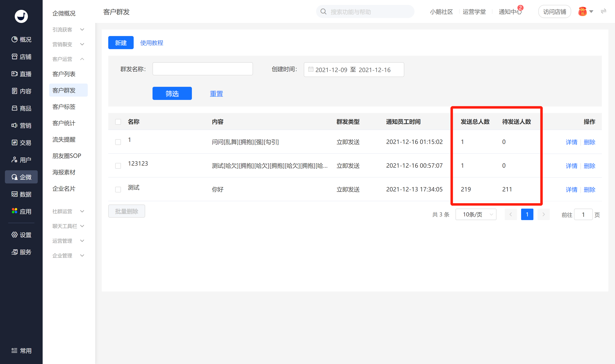Click 详情 for the 测试 row

571,190
